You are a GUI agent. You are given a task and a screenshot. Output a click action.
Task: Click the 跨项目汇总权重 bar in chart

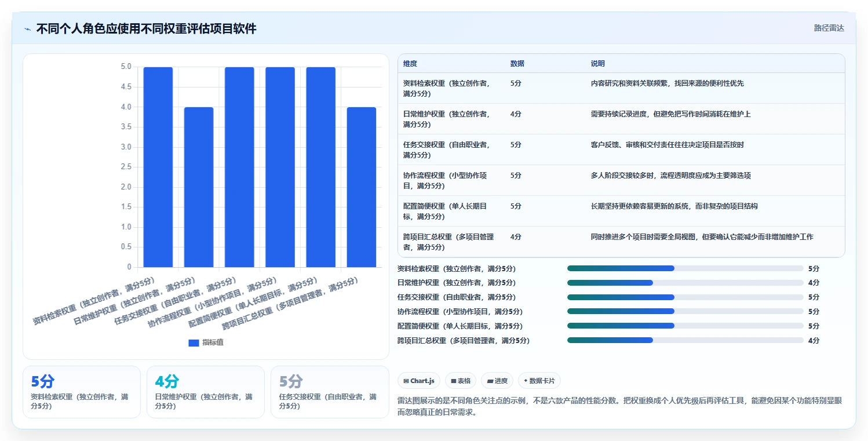[361, 187]
